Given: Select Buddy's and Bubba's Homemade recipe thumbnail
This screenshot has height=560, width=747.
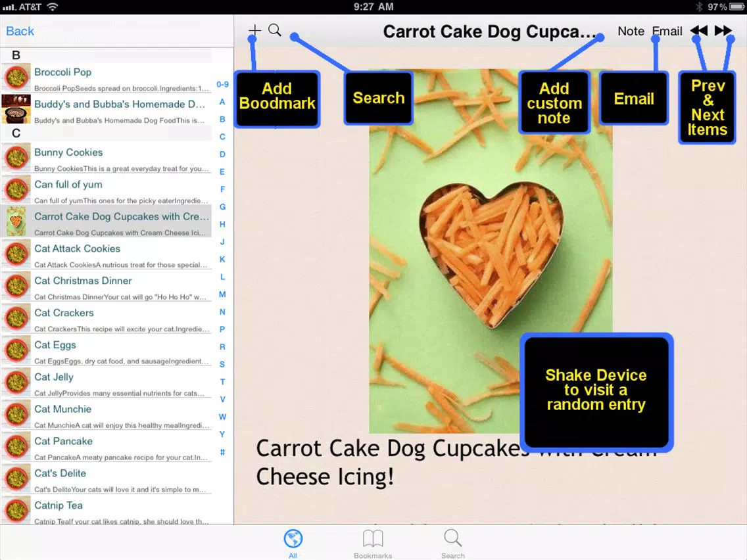Looking at the screenshot, I should tap(16, 109).
